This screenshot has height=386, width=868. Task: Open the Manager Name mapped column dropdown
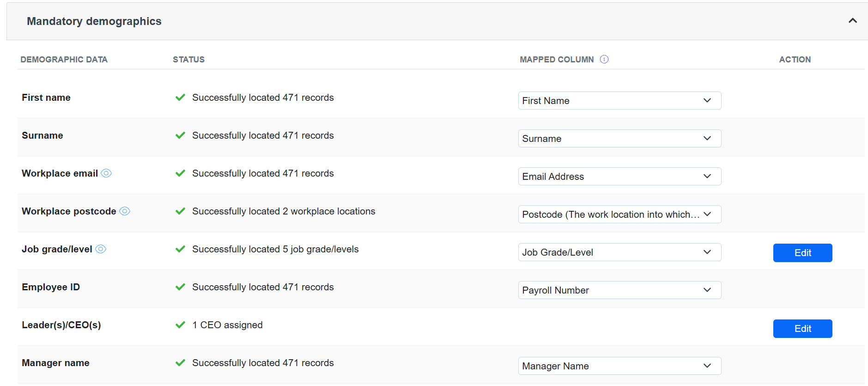(x=619, y=366)
